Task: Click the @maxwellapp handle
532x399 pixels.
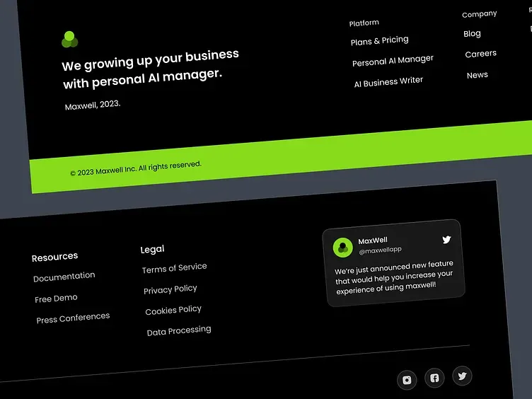Action: point(380,250)
